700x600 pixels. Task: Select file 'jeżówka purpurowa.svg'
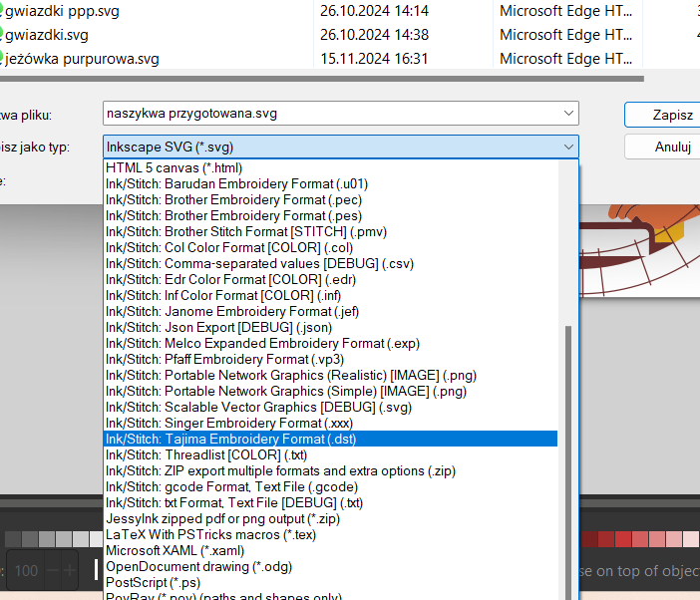tap(82, 59)
